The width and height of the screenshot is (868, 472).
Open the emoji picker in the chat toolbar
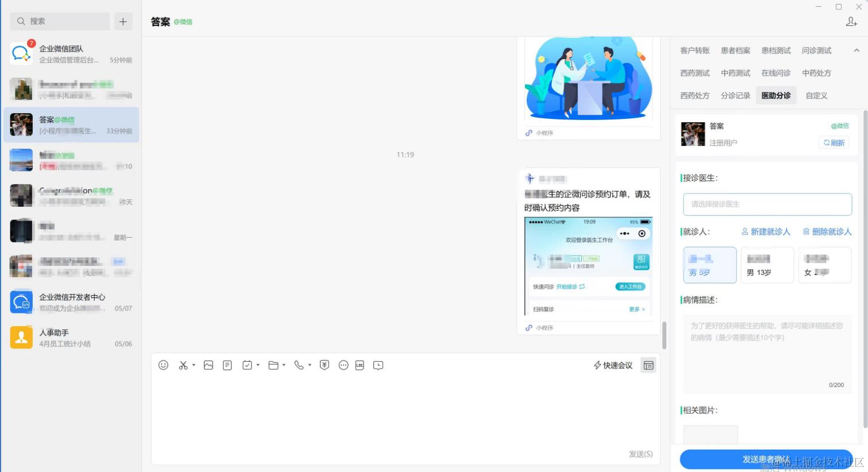(x=163, y=365)
